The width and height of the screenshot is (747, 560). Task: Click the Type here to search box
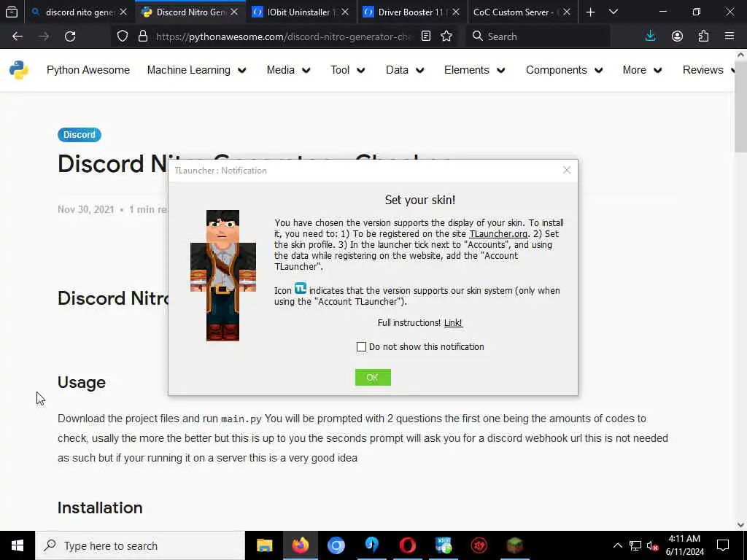(x=140, y=545)
